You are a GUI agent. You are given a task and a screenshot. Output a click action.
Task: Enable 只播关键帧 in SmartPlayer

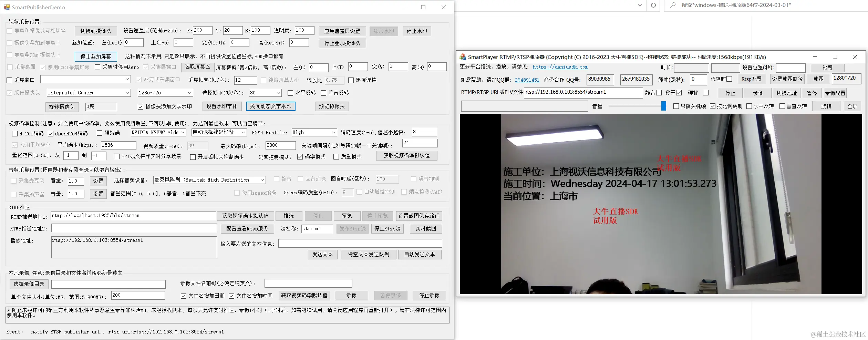coord(676,106)
